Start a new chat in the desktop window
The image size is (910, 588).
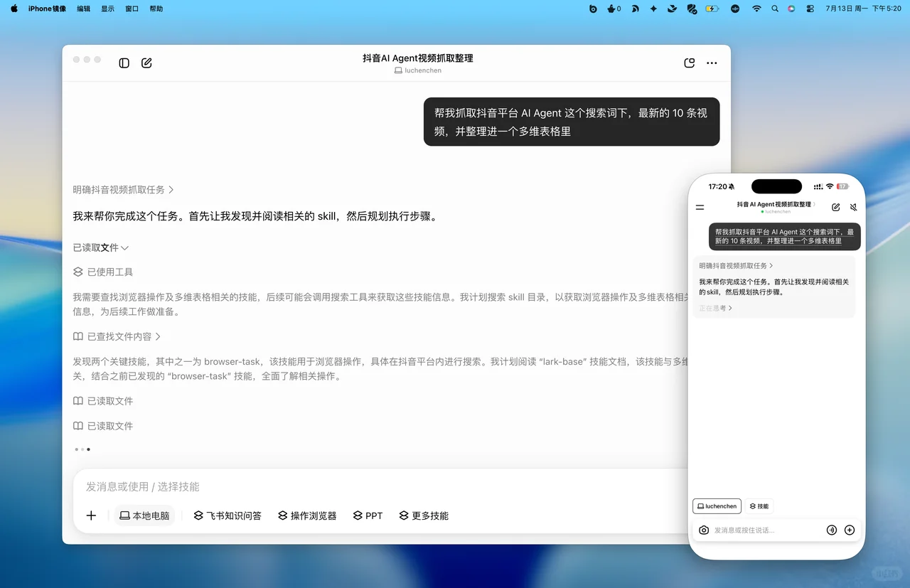(x=146, y=63)
